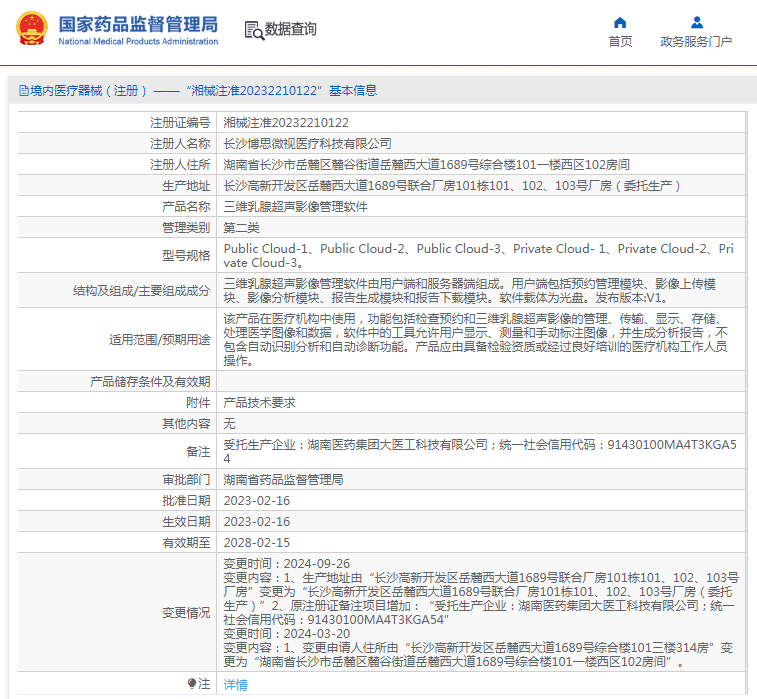The image size is (757, 699).
Task: Click the 生产地址 row label
Action: 186,185
